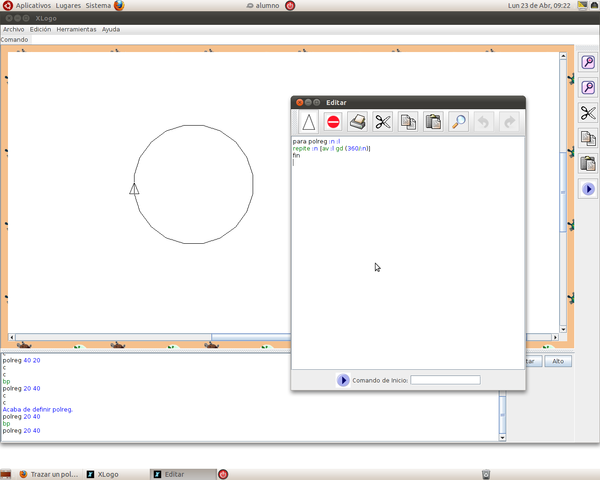Viewport: 600px width, 480px height.
Task: Switch to Editar taskbar button
Action: (184, 474)
